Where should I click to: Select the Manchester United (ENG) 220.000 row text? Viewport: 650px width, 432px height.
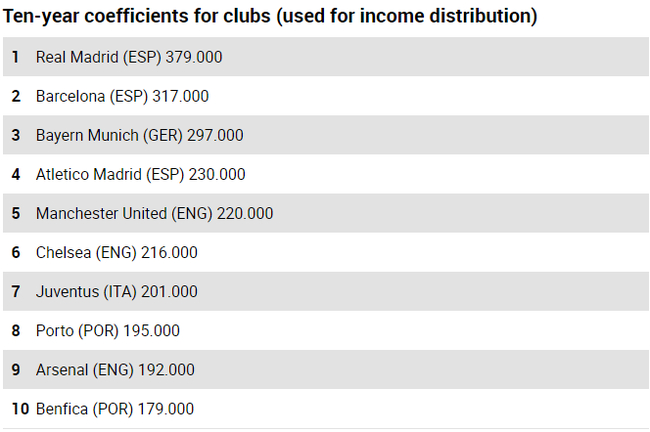154,213
